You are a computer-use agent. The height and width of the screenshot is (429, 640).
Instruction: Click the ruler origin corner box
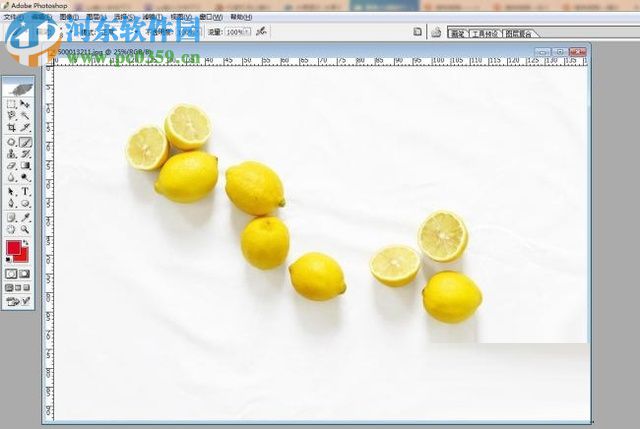pyautogui.click(x=49, y=61)
